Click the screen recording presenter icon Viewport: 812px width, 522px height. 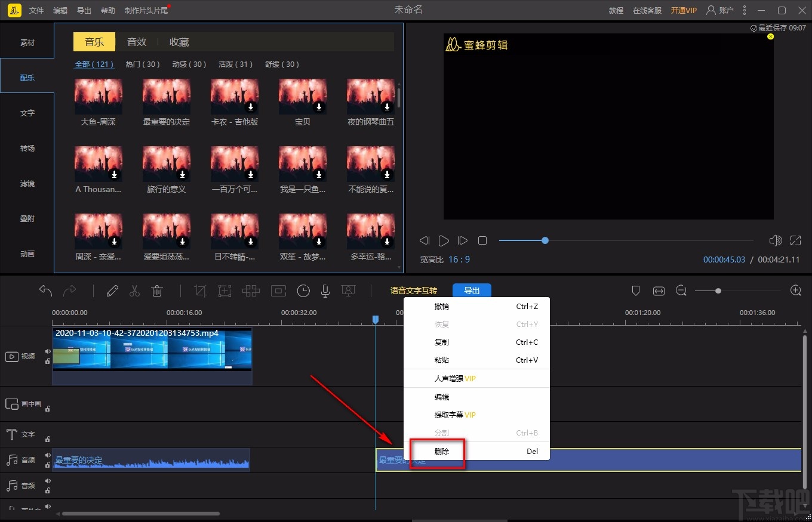click(348, 291)
